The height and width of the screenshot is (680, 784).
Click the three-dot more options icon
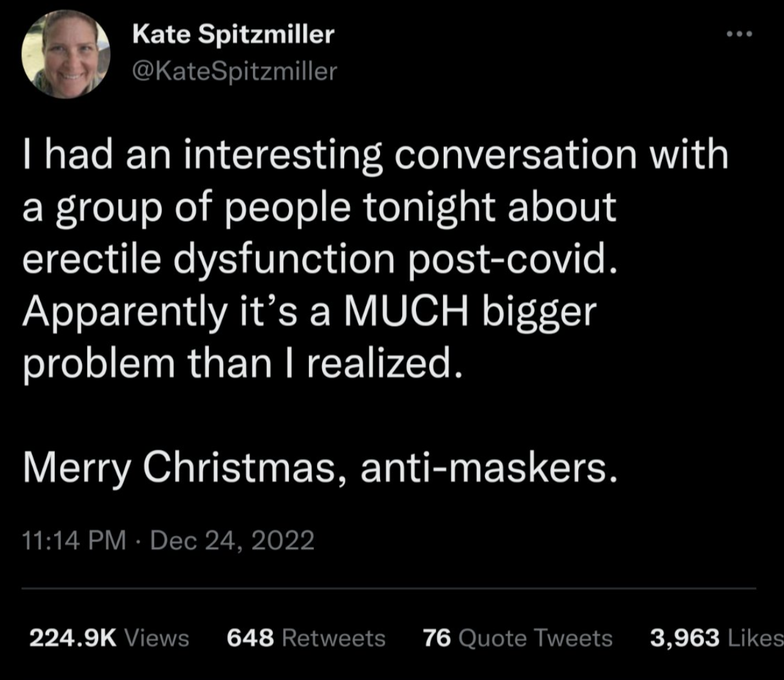[x=739, y=34]
